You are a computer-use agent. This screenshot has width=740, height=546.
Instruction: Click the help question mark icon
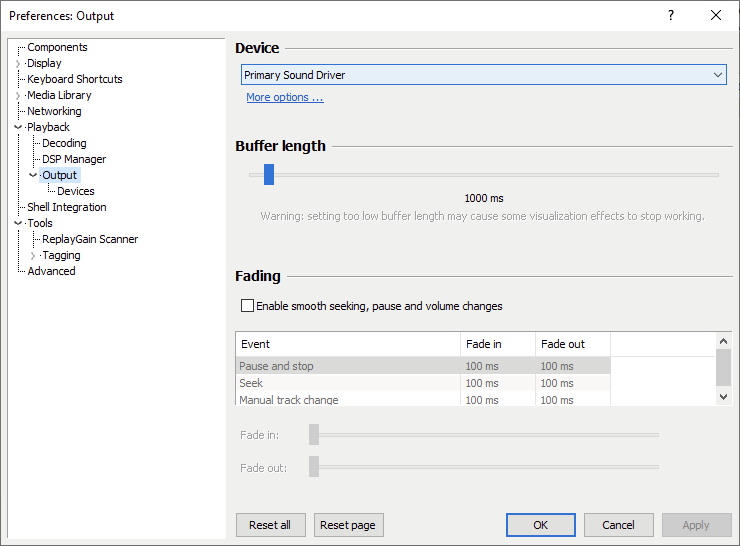click(x=671, y=15)
